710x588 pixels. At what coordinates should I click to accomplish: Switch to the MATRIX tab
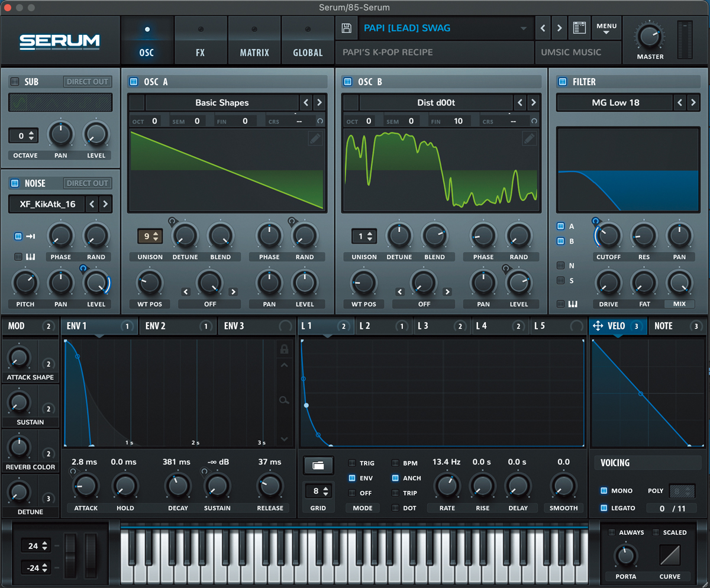(254, 40)
